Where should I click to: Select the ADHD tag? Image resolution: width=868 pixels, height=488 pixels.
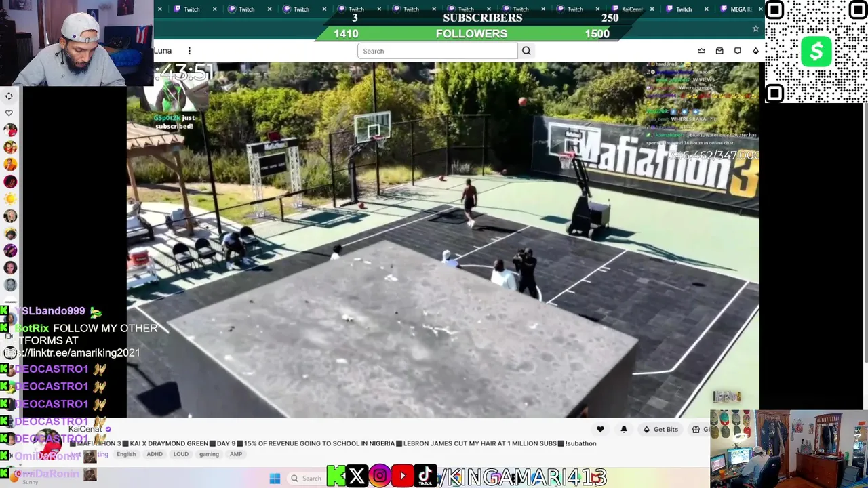[155, 454]
